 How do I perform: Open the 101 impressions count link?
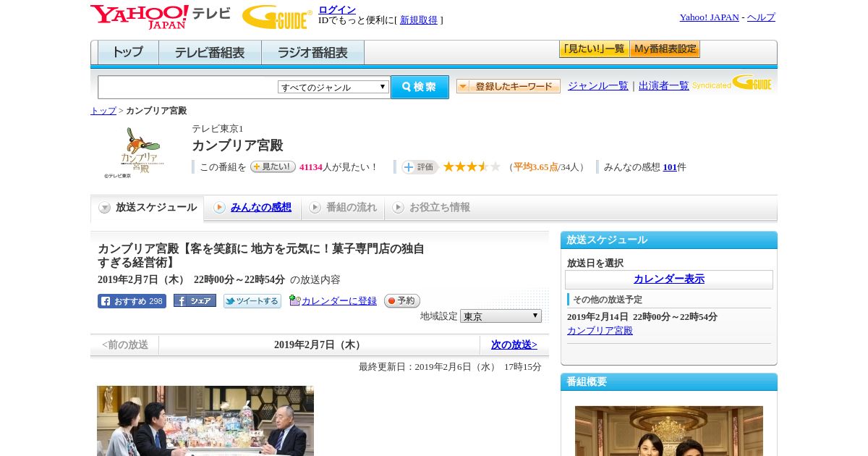coord(670,167)
